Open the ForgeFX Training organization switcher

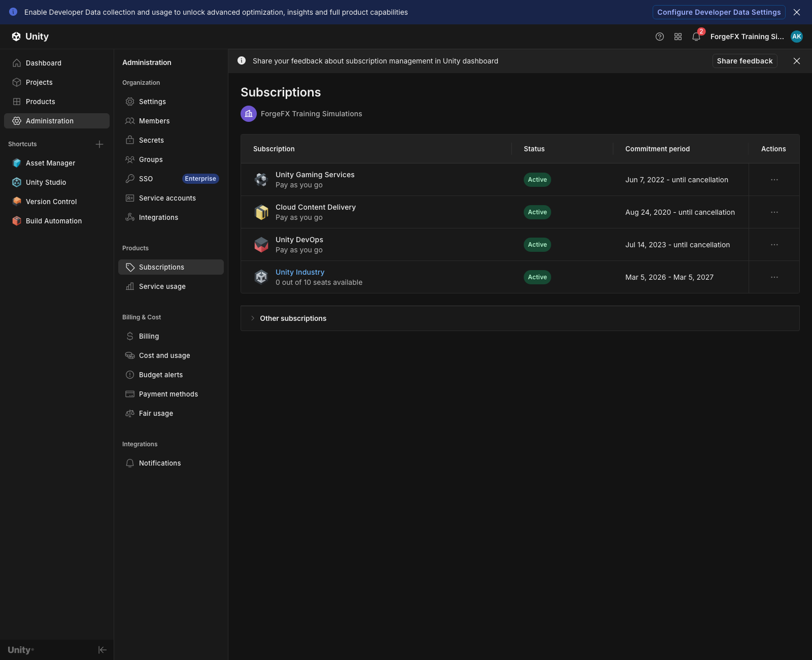(x=747, y=37)
